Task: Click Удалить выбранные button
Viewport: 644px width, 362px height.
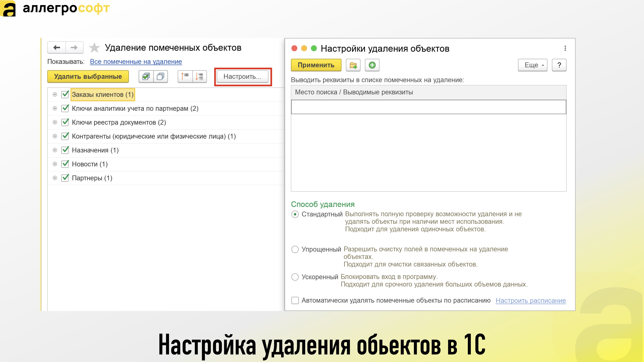Action: (x=88, y=76)
